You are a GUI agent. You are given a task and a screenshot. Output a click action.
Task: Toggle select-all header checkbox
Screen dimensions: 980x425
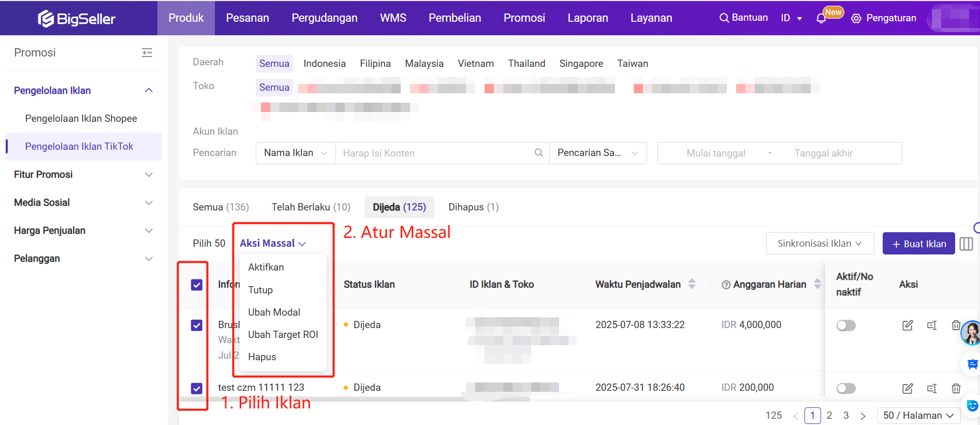[197, 285]
